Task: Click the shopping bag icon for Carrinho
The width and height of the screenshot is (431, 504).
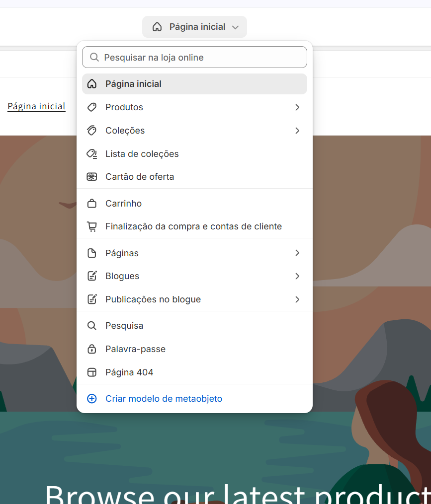Action: click(x=92, y=204)
